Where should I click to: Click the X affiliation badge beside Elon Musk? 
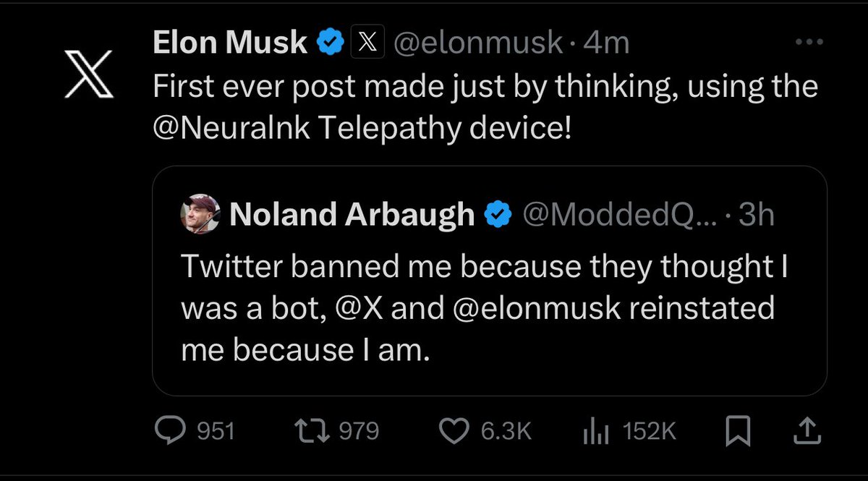pyautogui.click(x=362, y=44)
